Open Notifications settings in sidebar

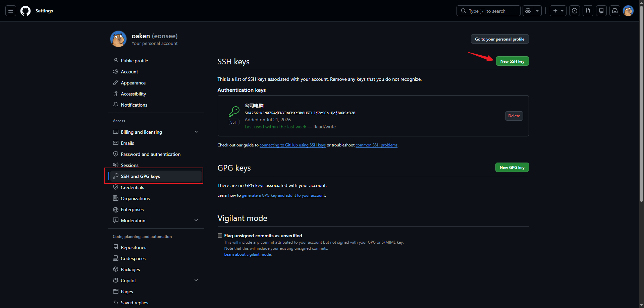[x=156, y=105]
